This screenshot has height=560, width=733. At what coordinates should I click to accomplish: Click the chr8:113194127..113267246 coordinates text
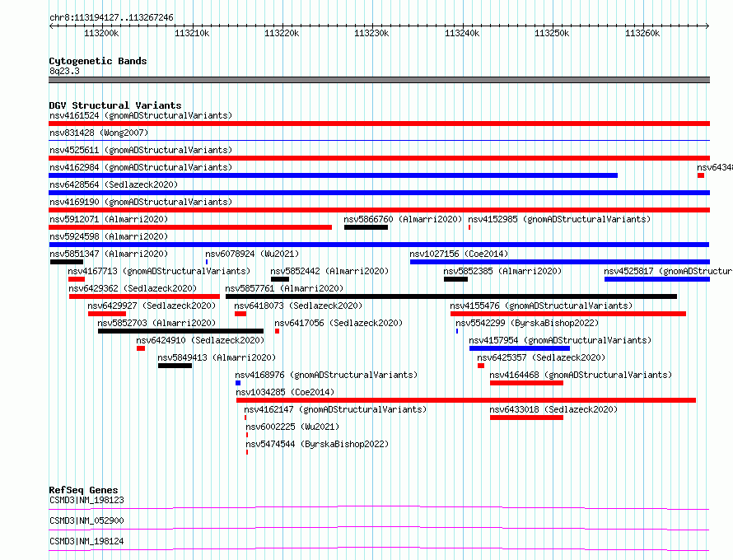pyautogui.click(x=111, y=18)
